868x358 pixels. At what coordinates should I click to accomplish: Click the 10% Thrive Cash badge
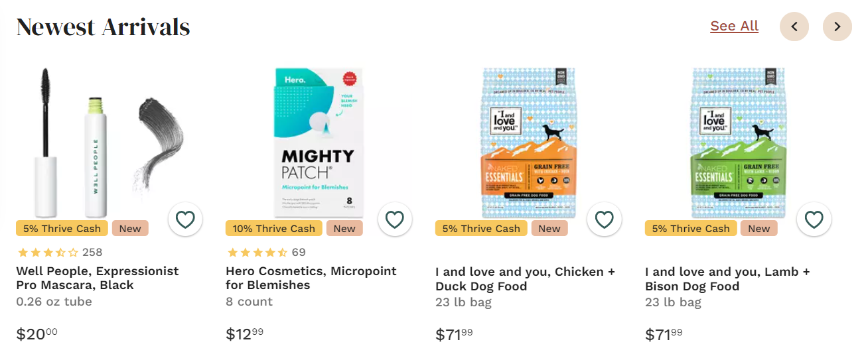pos(273,229)
